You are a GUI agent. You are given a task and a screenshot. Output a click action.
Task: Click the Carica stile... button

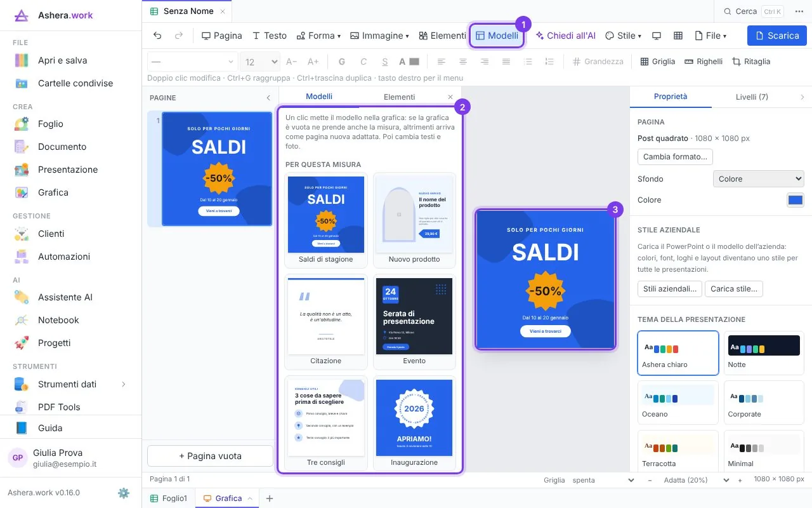point(734,289)
